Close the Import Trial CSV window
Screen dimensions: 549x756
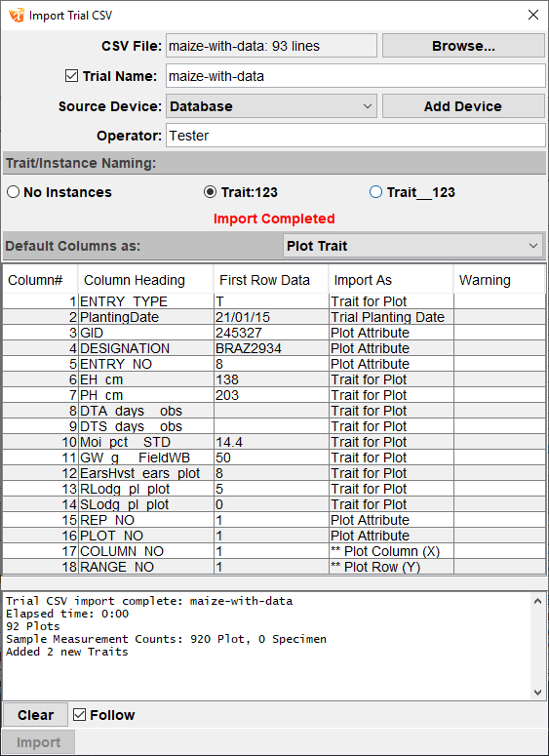[533, 15]
